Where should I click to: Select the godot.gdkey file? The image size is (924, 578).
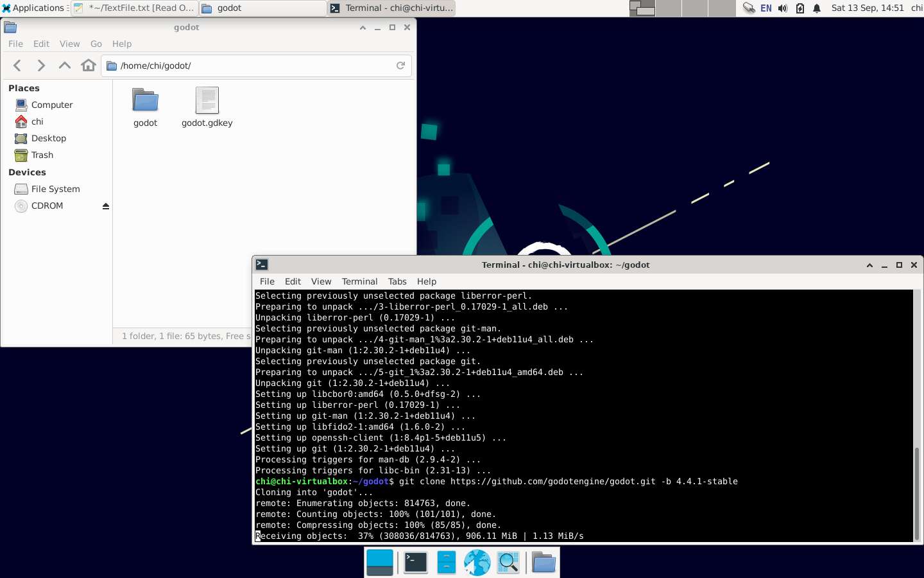click(207, 107)
